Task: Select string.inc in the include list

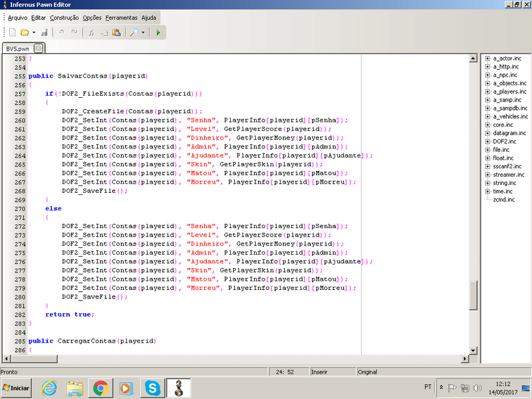Action: [x=505, y=183]
